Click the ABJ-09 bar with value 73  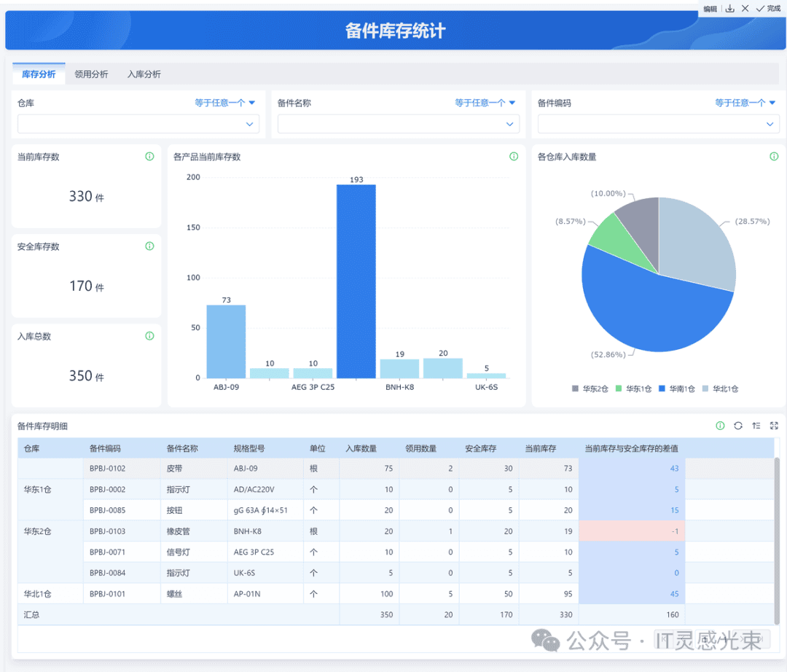coord(227,341)
